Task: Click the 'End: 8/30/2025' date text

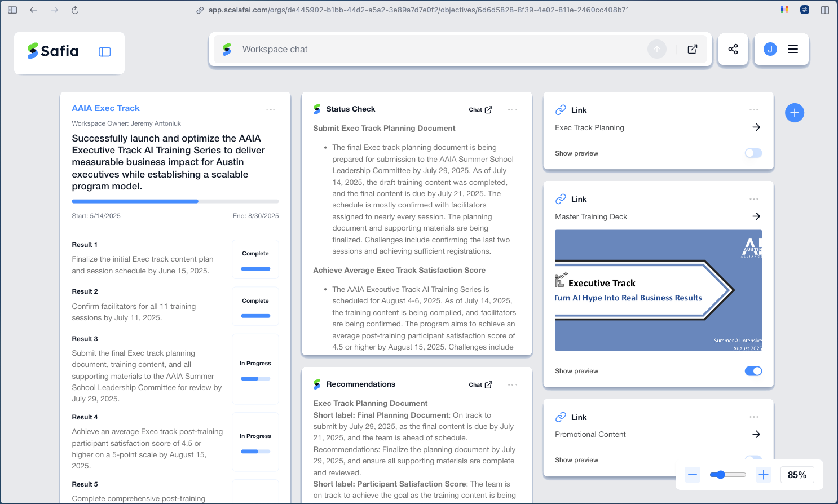Action: pyautogui.click(x=255, y=216)
